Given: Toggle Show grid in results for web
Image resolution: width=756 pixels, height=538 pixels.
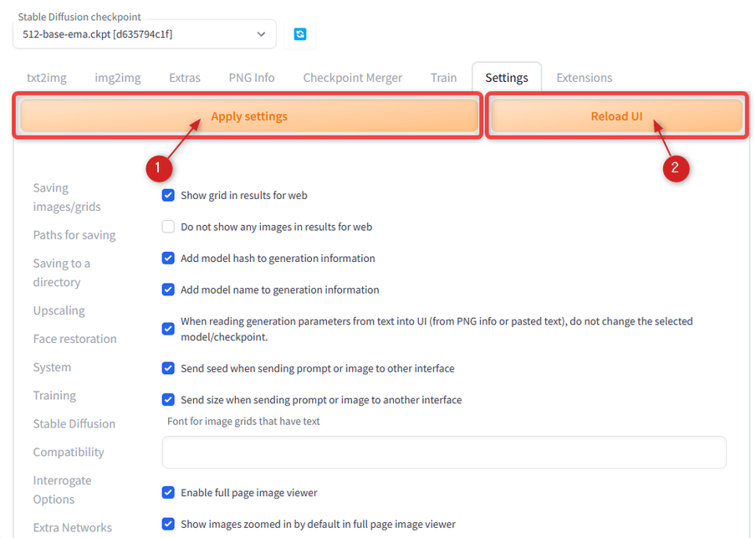Looking at the screenshot, I should coord(168,196).
